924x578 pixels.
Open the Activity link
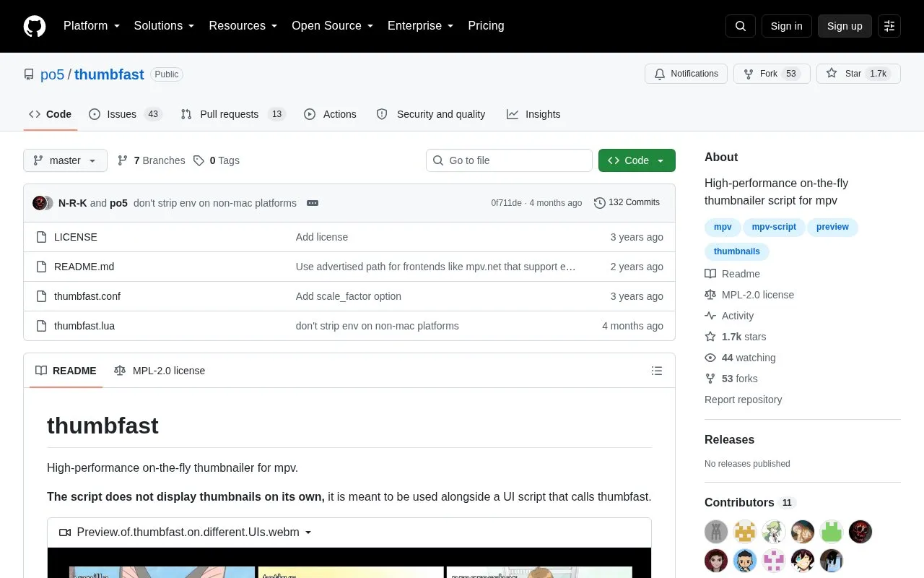(729, 316)
